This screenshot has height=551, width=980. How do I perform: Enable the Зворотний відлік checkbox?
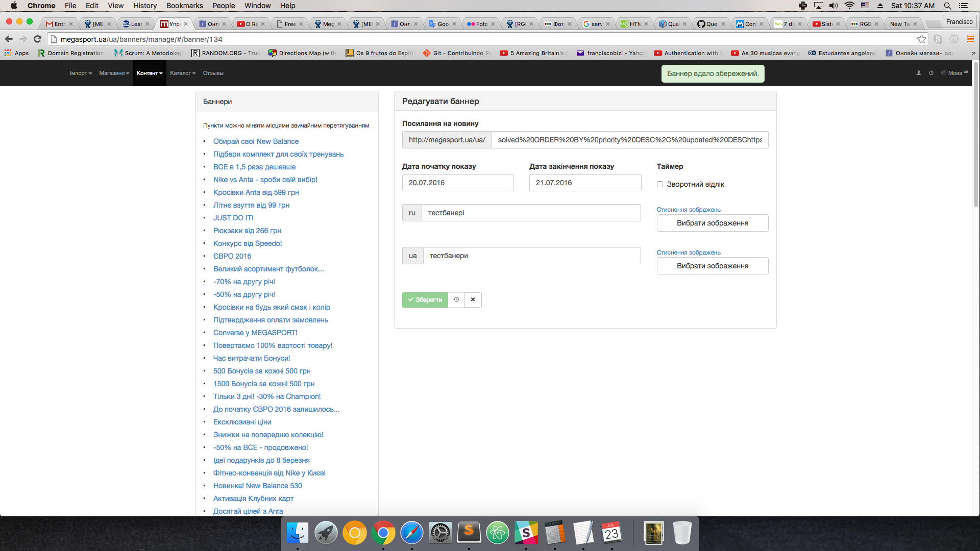click(660, 184)
